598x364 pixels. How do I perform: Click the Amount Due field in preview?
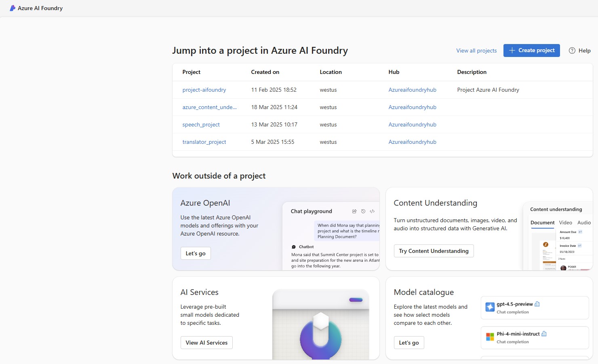click(568, 232)
